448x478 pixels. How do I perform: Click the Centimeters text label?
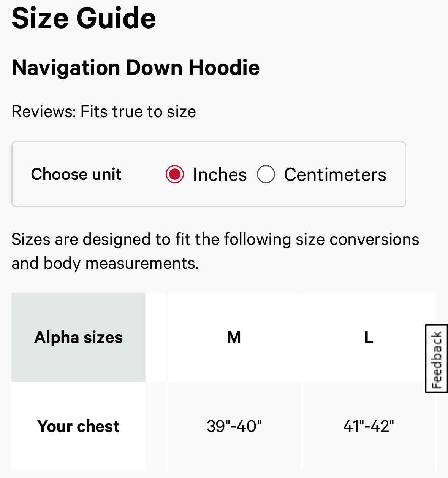click(334, 174)
